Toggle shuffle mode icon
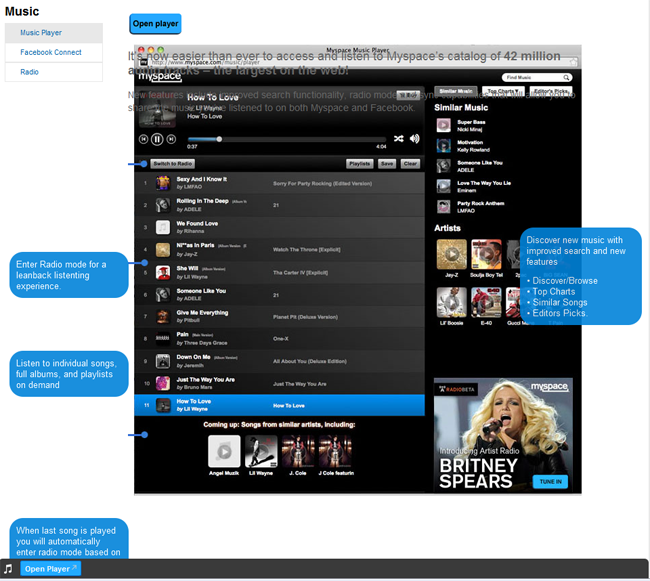 398,138
